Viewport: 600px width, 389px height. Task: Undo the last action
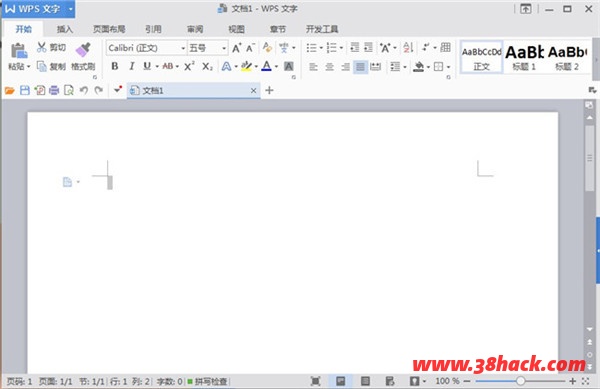[x=84, y=91]
